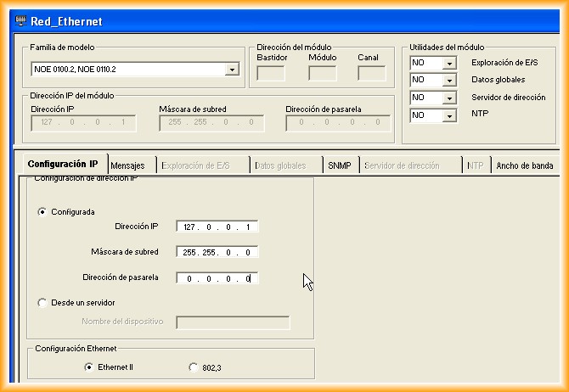Click the Dirección IP field in configuration
Image resolution: width=569 pixels, height=392 pixels.
pyautogui.click(x=217, y=227)
